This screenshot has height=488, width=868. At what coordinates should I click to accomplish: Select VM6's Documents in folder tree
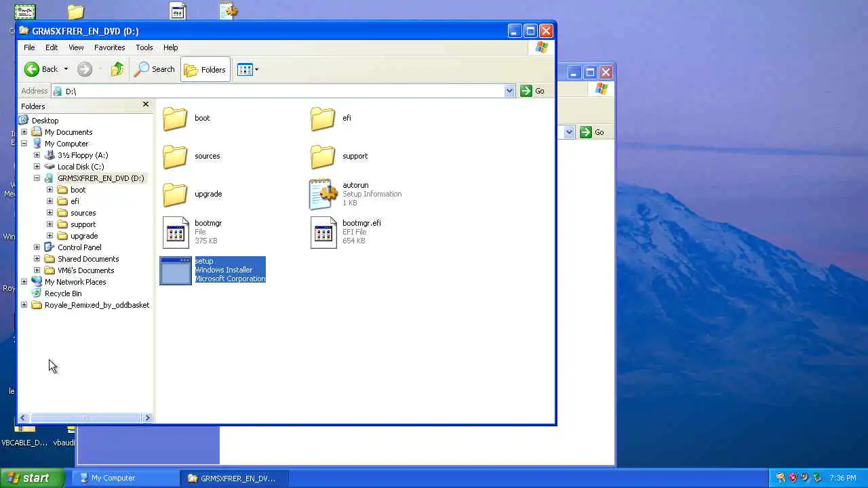pyautogui.click(x=85, y=270)
